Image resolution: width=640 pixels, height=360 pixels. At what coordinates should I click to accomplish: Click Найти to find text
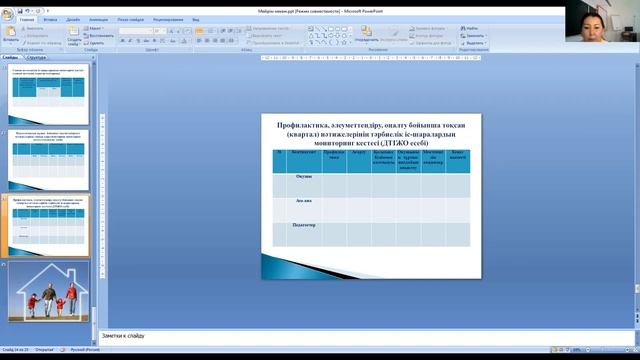469,28
